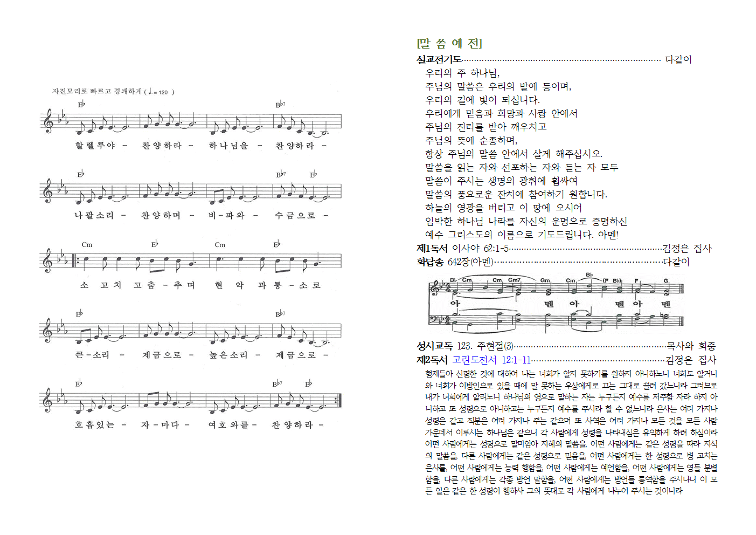The height and width of the screenshot is (535, 756).
Task: Click the lyric "여호와를"
Action: click(228, 424)
